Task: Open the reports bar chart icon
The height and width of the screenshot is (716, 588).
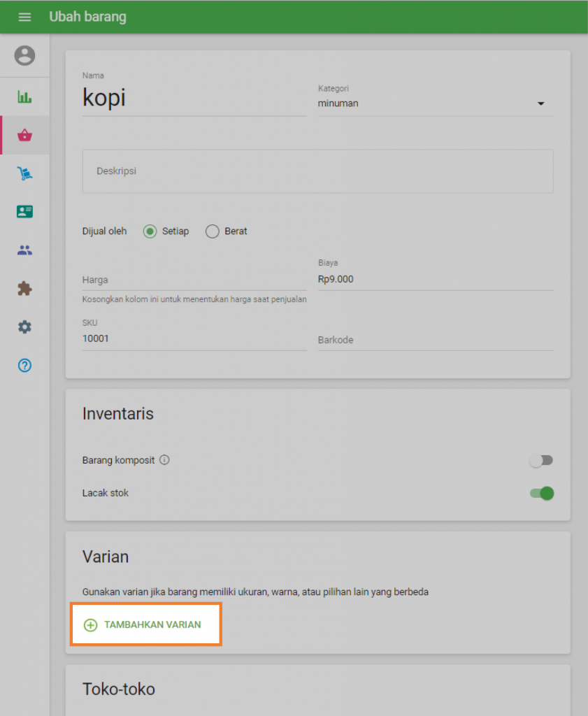Action: coord(24,97)
